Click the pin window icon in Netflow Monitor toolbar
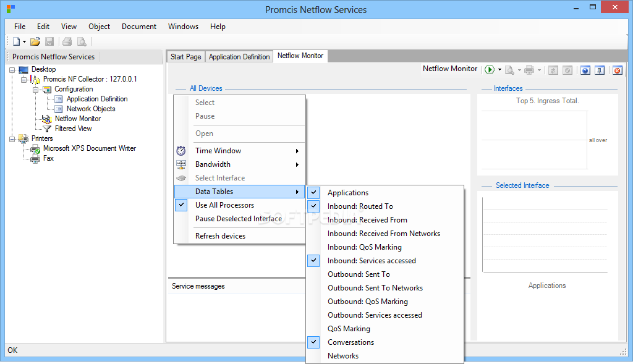 (x=600, y=70)
